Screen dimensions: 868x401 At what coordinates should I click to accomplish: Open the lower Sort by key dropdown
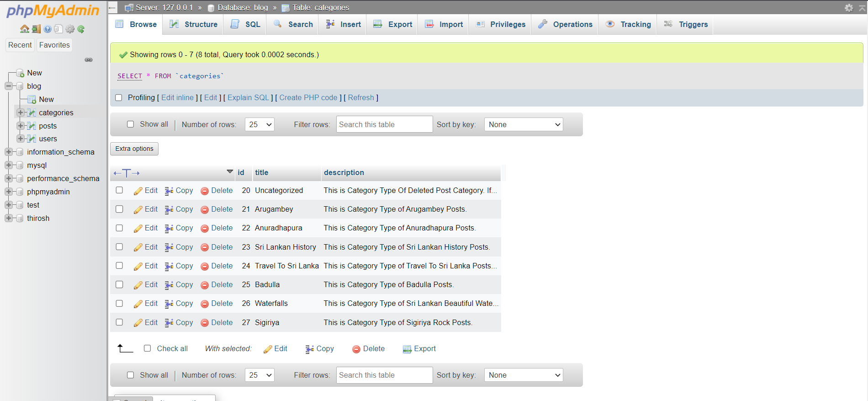click(x=524, y=375)
